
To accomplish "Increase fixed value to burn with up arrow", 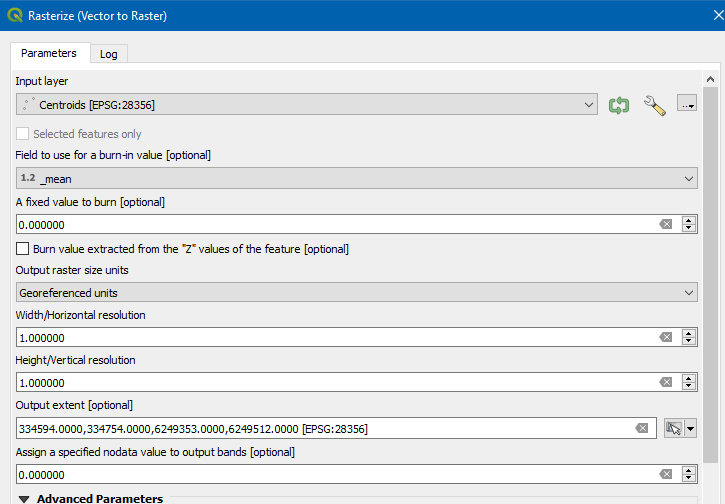I will [x=689, y=221].
